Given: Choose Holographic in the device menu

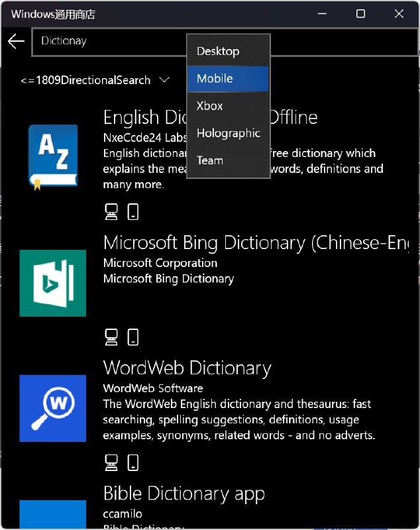Looking at the screenshot, I should (229, 133).
